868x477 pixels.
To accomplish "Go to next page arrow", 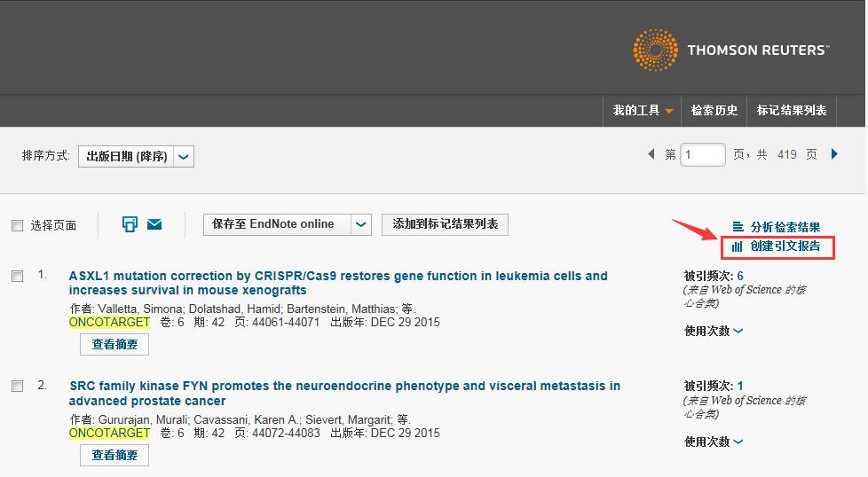I will point(834,154).
